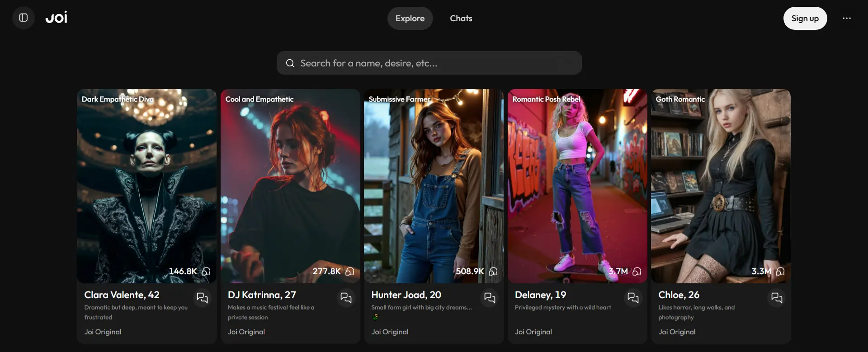Start chat with Clara Valente via chat icon

(x=202, y=298)
